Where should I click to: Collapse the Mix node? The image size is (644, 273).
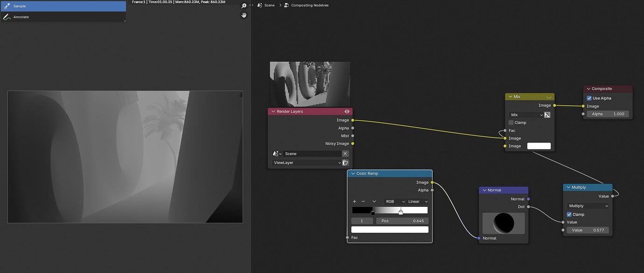pyautogui.click(x=510, y=97)
